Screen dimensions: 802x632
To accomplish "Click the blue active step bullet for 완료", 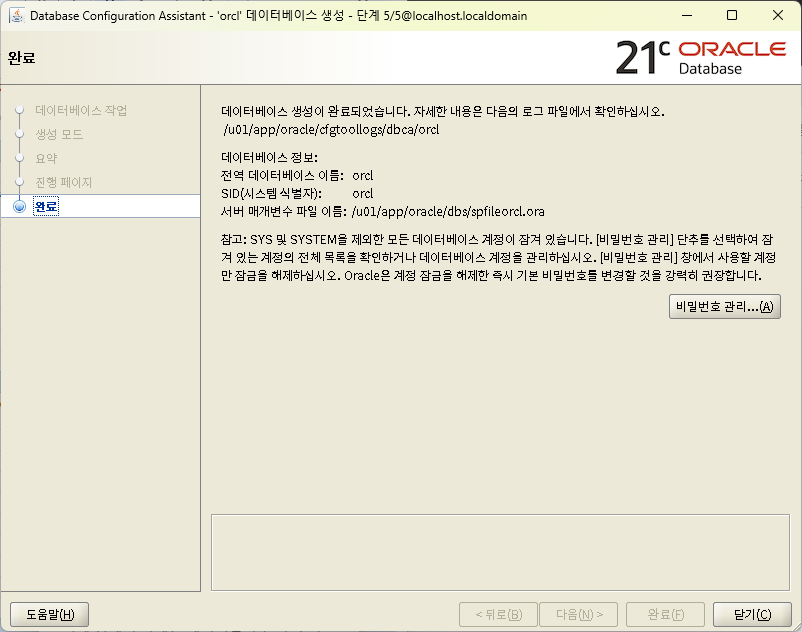I will click(x=19, y=206).
